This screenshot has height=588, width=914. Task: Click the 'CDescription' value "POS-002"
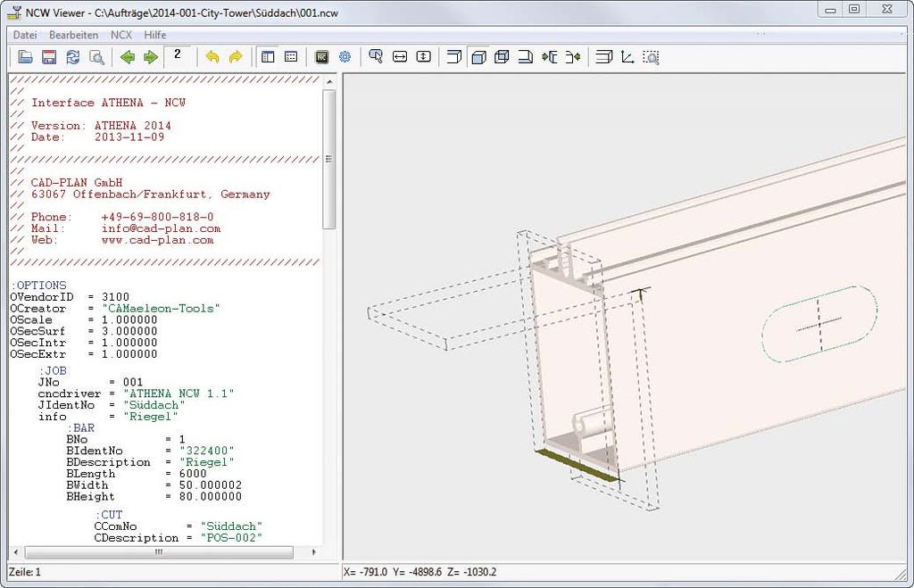(231, 537)
